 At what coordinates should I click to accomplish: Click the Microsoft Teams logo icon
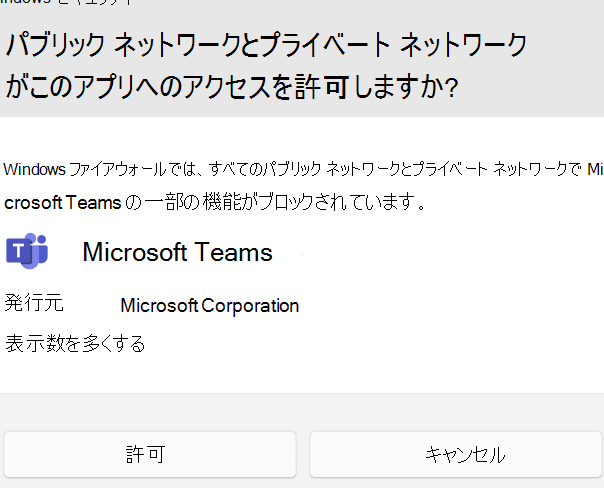click(x=27, y=251)
